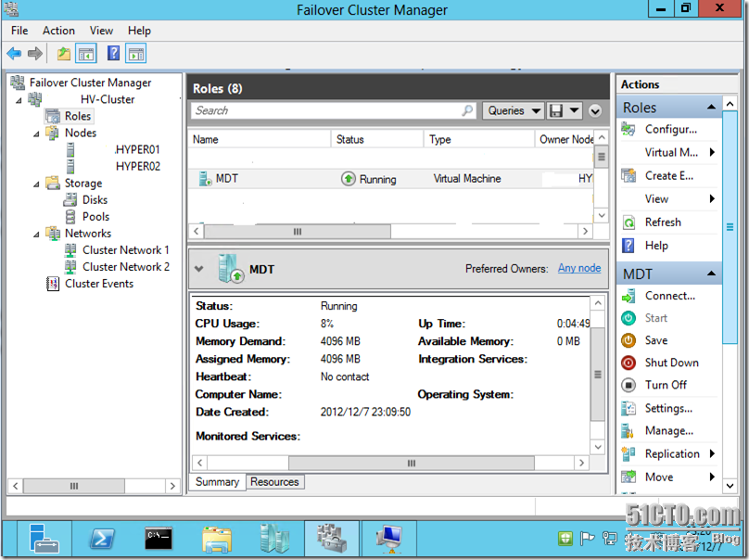This screenshot has width=749, height=560.
Task: Click the Turn Off action icon
Action: (x=628, y=385)
